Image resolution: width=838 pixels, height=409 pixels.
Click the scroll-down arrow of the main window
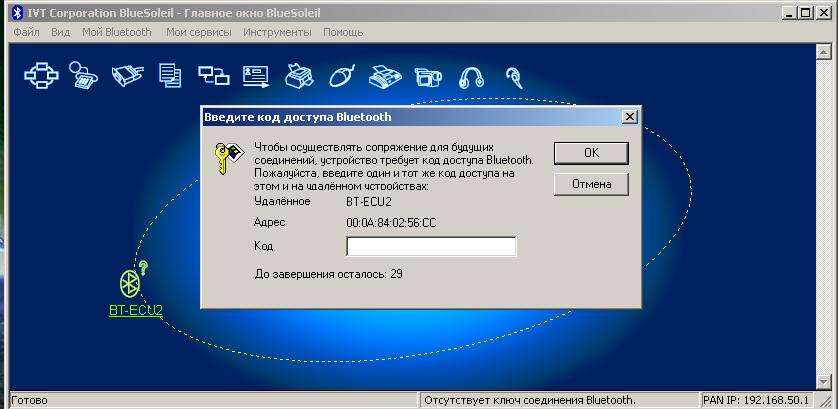click(824, 381)
